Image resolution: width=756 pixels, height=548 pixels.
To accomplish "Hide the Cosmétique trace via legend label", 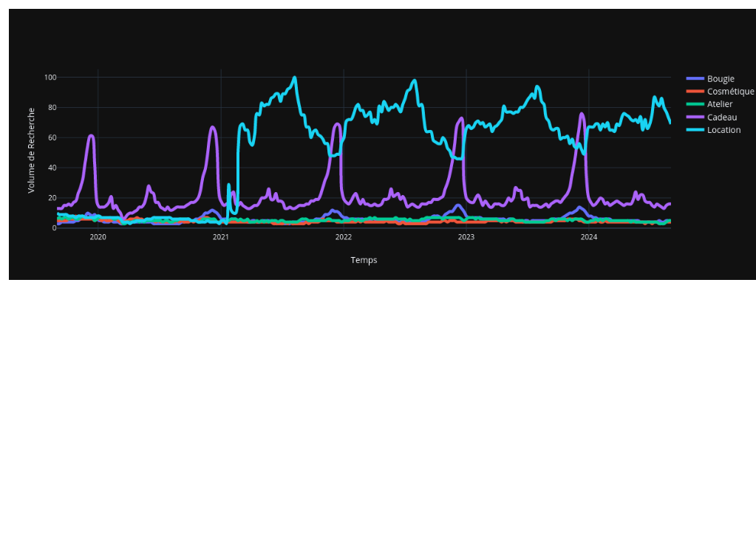I will 730,92.
